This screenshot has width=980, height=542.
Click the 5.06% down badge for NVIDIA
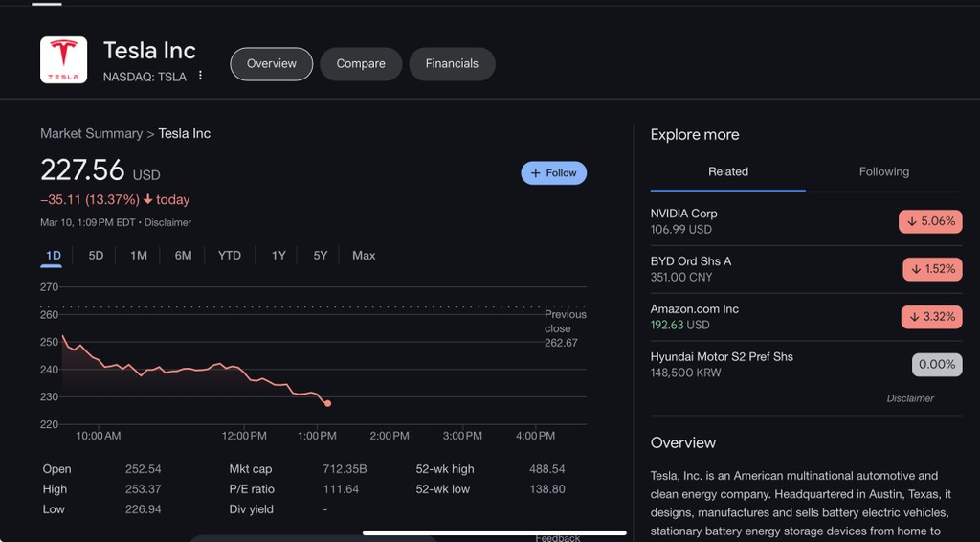tap(930, 221)
